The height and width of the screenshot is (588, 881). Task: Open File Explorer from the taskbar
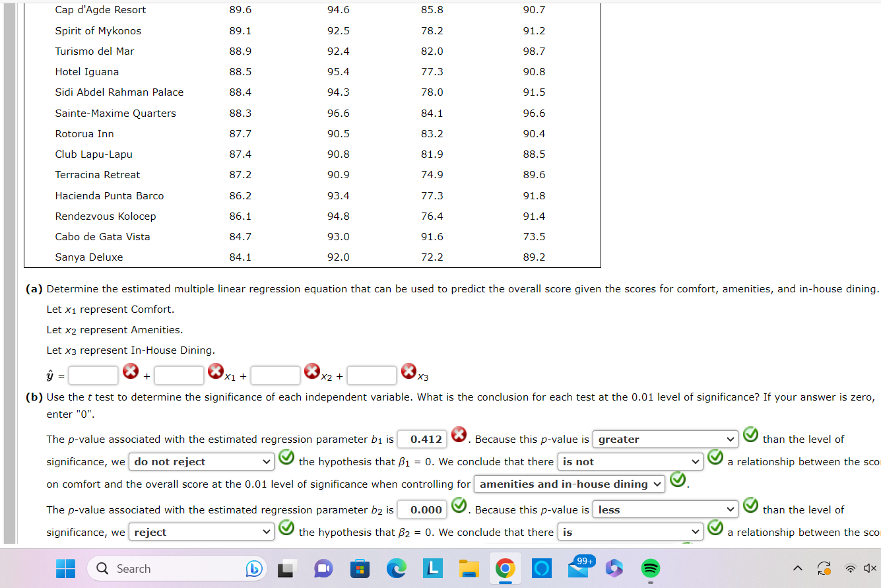tap(469, 568)
